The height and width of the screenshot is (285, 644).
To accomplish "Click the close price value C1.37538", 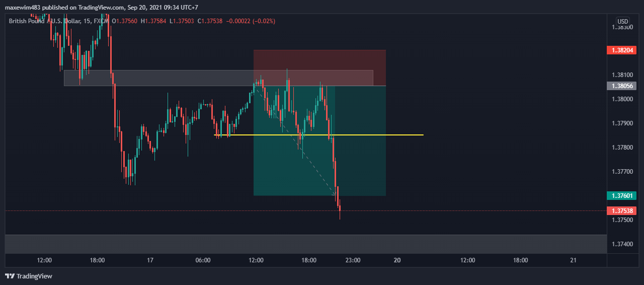I will click(x=211, y=21).
